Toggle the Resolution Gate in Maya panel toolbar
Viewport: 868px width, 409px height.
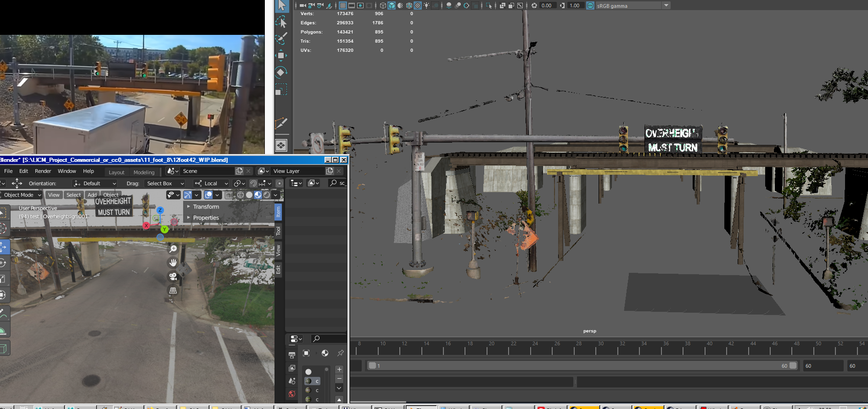point(360,6)
